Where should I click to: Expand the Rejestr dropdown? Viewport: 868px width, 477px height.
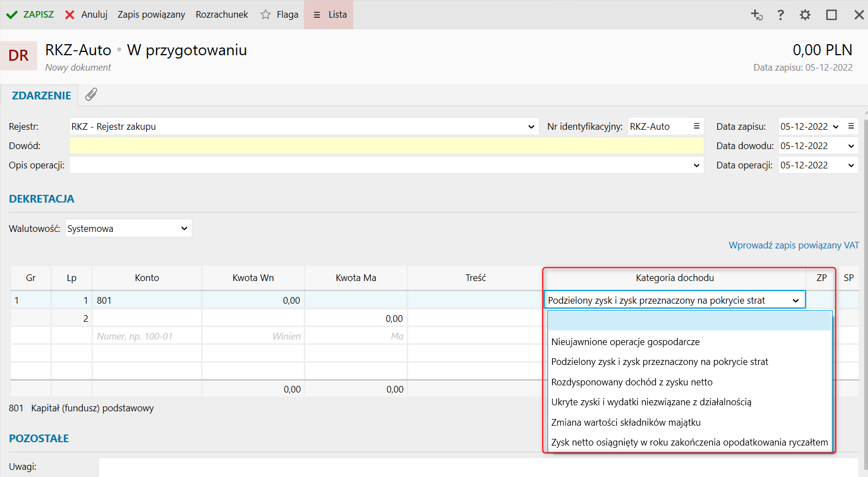(x=531, y=126)
